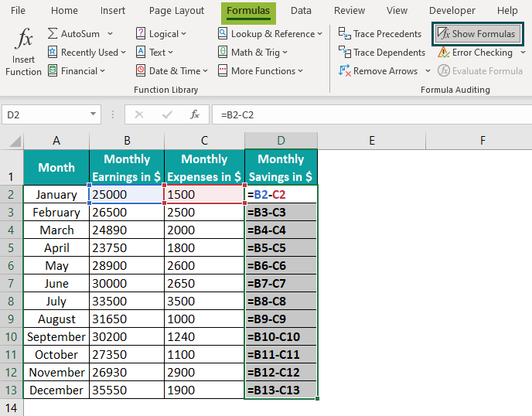Viewport: 532px width, 416px height.
Task: Click the Evaluate Formula button
Action: point(479,70)
